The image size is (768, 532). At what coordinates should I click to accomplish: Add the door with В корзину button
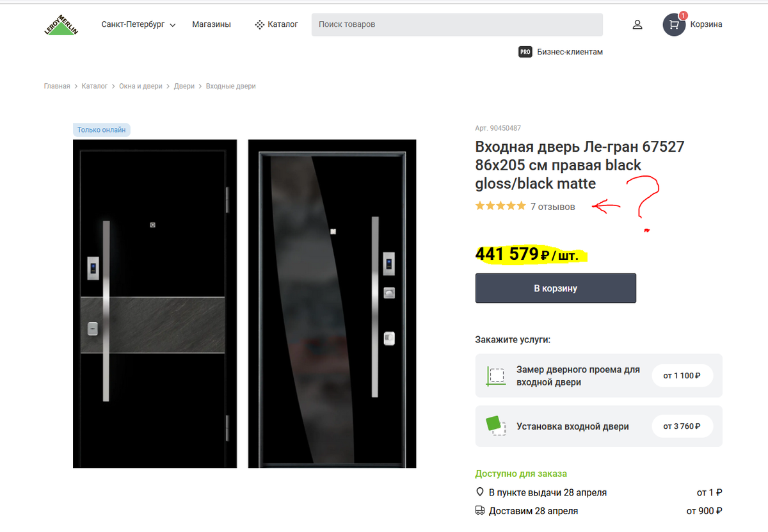[x=556, y=288]
